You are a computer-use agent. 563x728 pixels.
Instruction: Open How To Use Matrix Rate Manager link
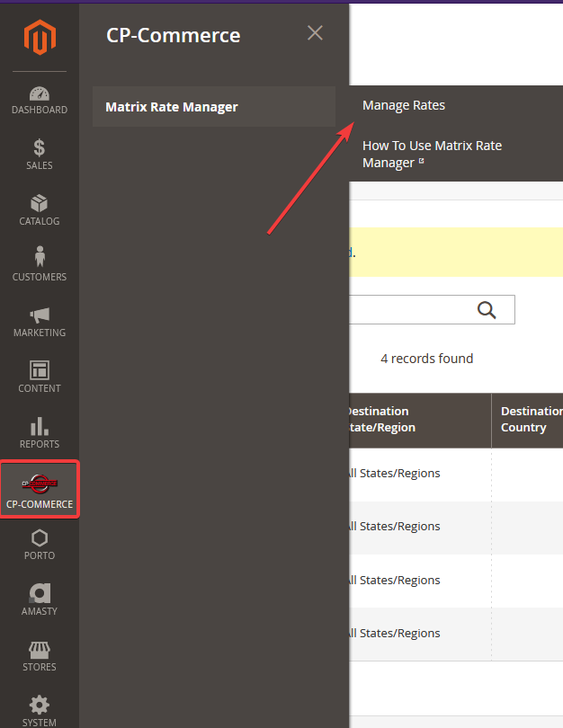tap(432, 155)
